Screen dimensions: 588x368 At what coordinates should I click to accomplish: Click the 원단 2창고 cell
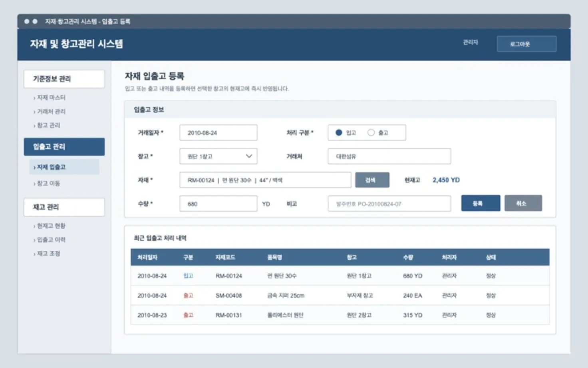click(x=359, y=315)
